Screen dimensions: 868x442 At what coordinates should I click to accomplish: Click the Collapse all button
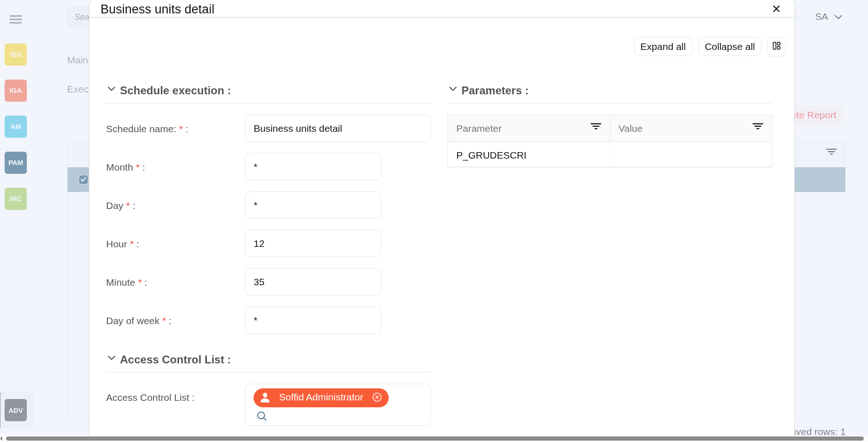(x=729, y=47)
